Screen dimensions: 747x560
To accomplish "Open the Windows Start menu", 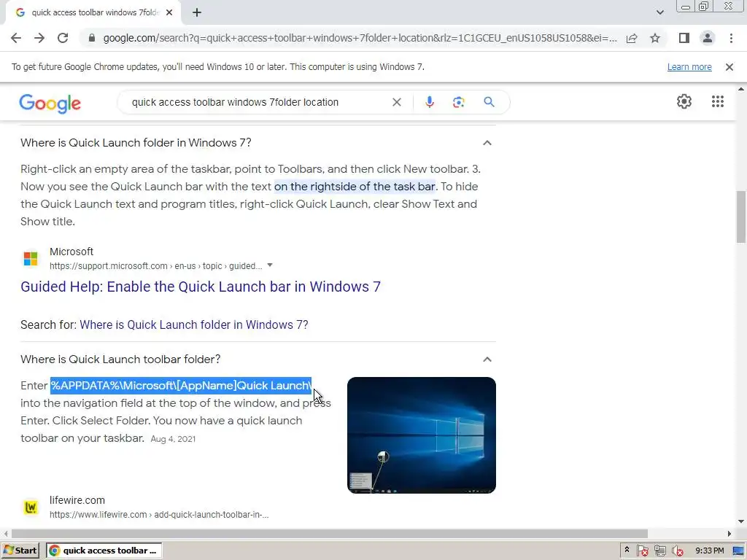I will [20, 551].
